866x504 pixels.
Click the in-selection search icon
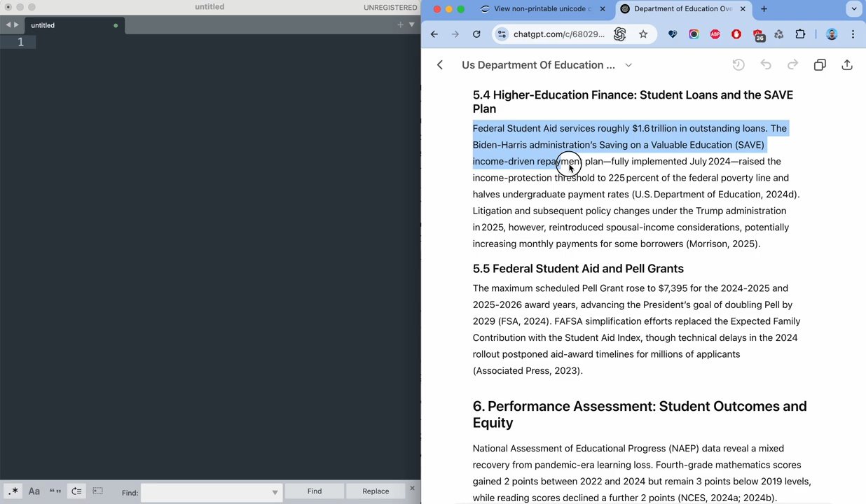pyautogui.click(x=97, y=491)
